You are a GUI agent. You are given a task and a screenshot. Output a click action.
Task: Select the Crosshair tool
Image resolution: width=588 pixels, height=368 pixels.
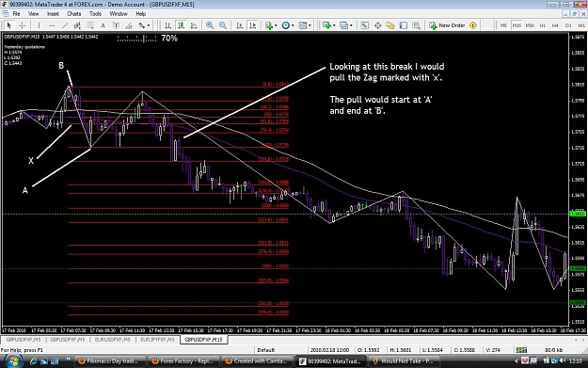tap(23, 25)
